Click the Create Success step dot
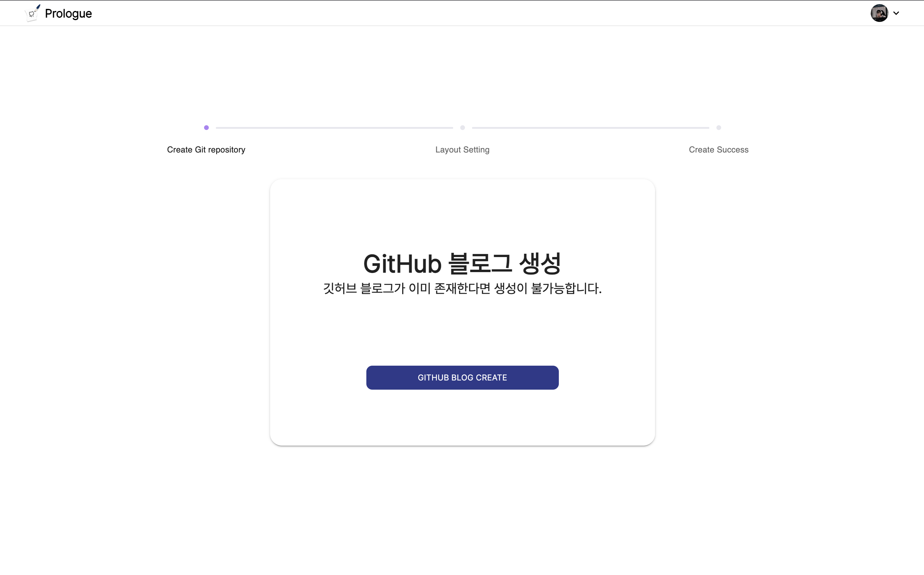Screen dimensions: 924x575 point(718,128)
